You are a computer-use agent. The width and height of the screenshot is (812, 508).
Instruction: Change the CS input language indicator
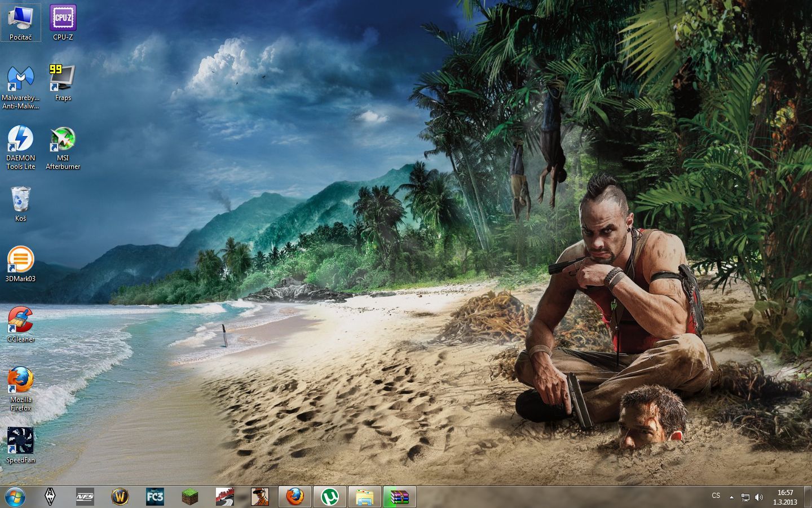pos(716,496)
